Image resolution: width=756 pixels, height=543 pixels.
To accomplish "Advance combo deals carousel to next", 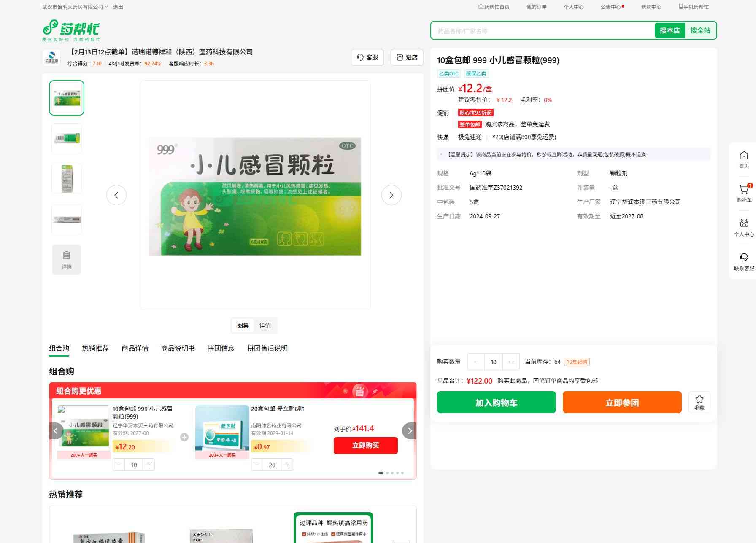I will click(x=409, y=431).
